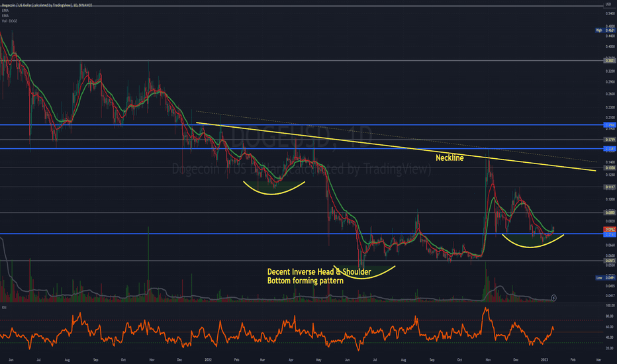
Task: Click the Low 0.0491 price label
Action: 605,278
